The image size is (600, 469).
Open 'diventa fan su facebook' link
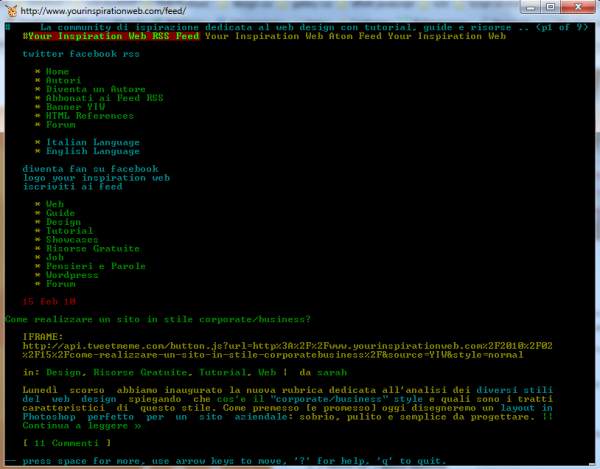coord(90,169)
